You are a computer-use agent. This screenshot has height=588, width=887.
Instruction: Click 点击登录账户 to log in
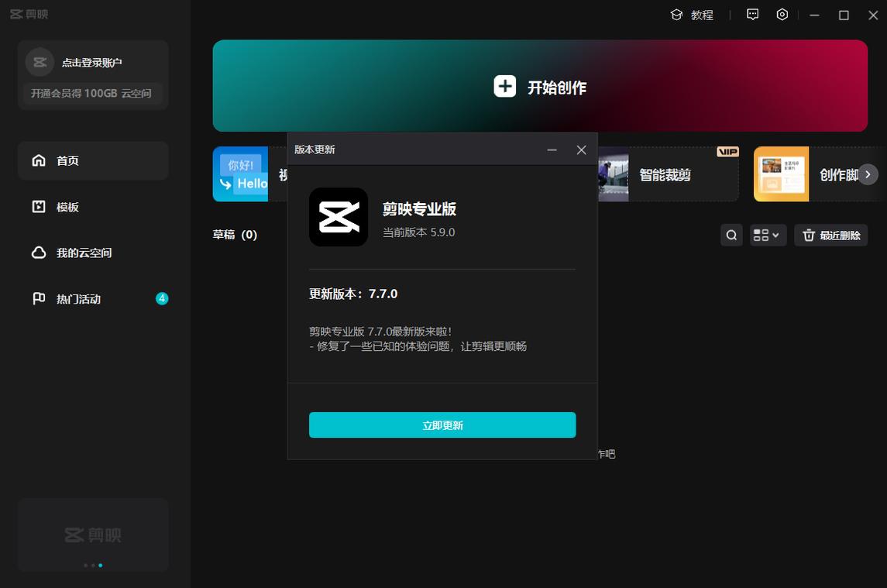pyautogui.click(x=91, y=63)
